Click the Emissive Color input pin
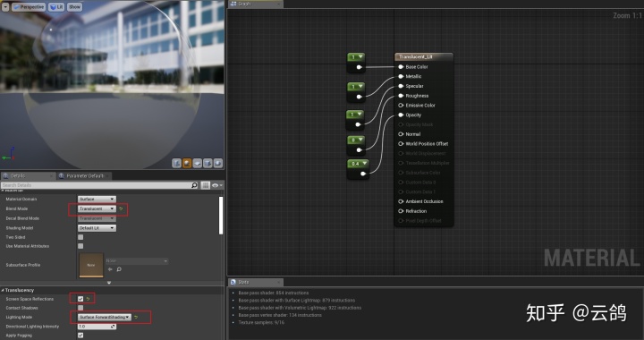 click(x=401, y=106)
